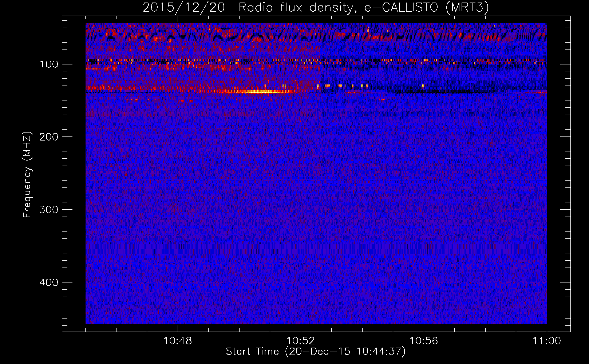Click the 'Frequency (MHZ)' axis label
The width and height of the screenshot is (589, 364).
(x=27, y=174)
